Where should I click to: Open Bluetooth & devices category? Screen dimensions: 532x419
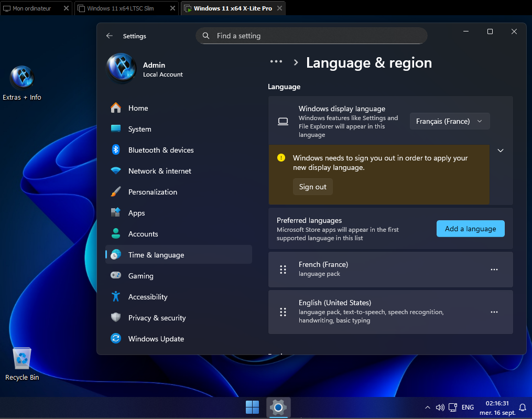tap(179, 150)
